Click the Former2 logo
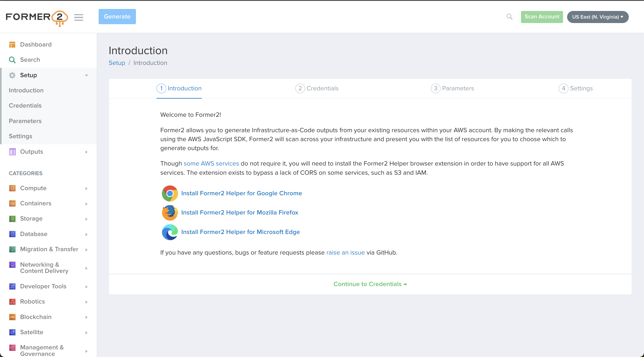Image resolution: width=644 pixels, height=357 pixels. (x=37, y=17)
